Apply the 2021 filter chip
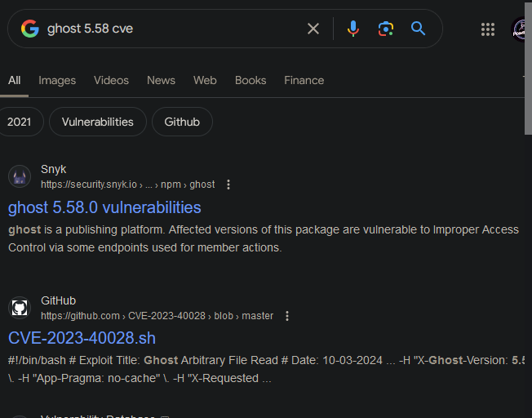The width and height of the screenshot is (532, 418). (x=20, y=122)
